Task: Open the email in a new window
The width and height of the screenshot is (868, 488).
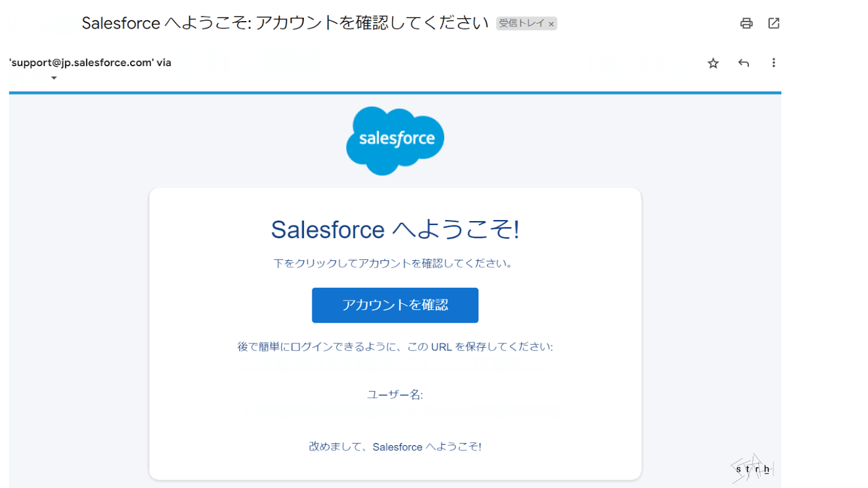Action: tap(774, 23)
